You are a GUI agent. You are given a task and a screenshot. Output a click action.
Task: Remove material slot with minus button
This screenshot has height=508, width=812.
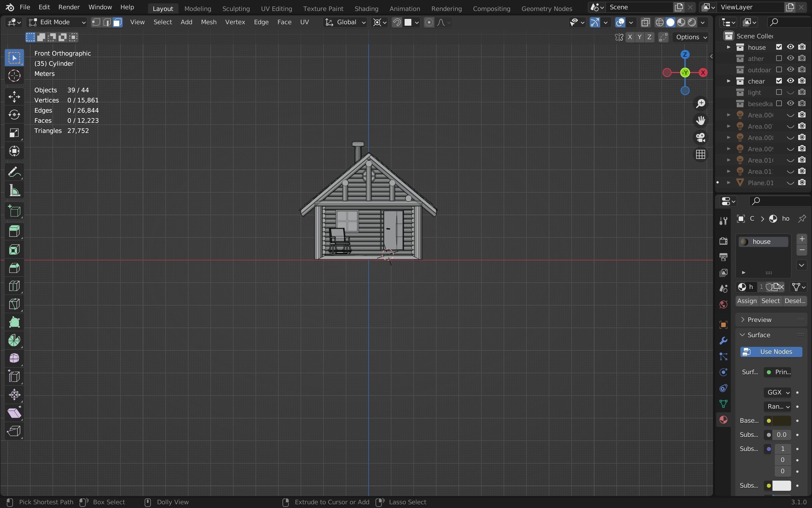(802, 250)
